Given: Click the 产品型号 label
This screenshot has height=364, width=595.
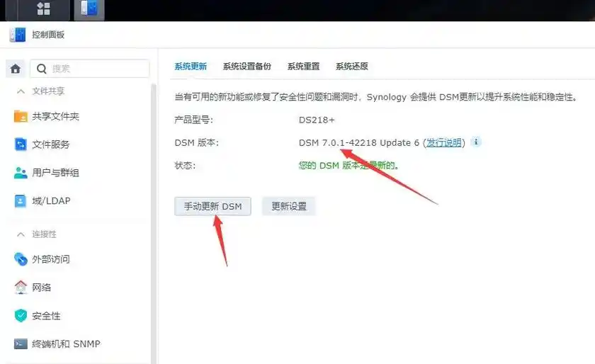Looking at the screenshot, I should [x=193, y=120].
